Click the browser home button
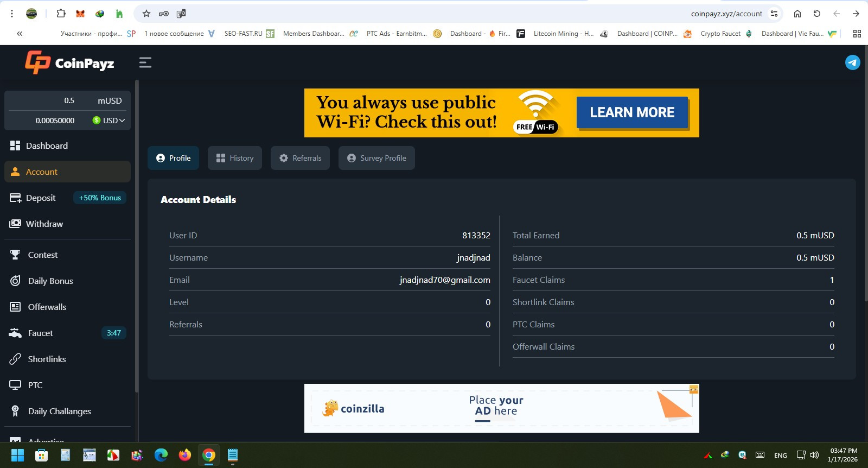868x468 pixels. 797,14
